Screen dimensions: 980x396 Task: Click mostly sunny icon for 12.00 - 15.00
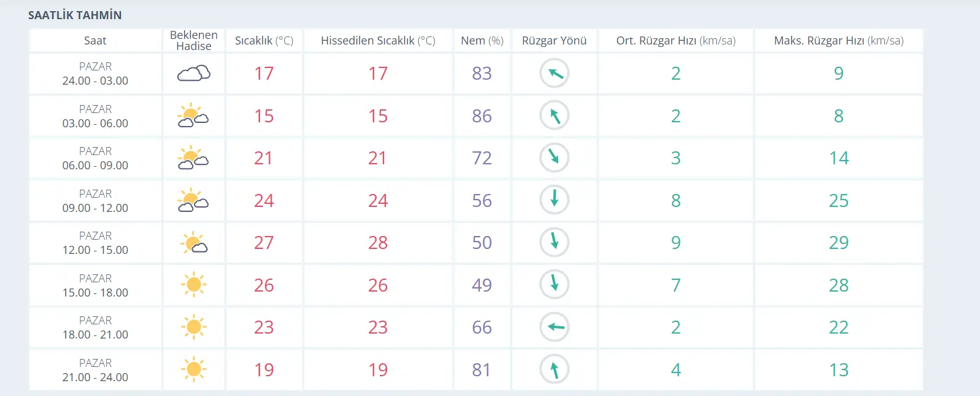click(x=194, y=242)
